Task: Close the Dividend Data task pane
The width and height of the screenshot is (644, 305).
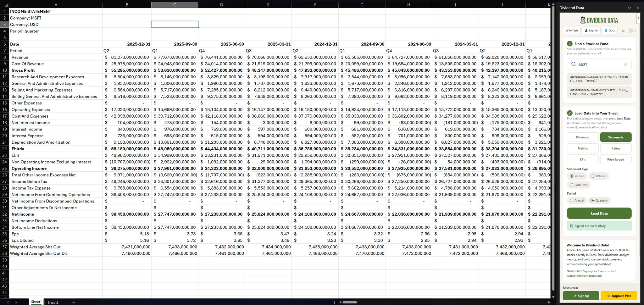Action: pos(638,8)
